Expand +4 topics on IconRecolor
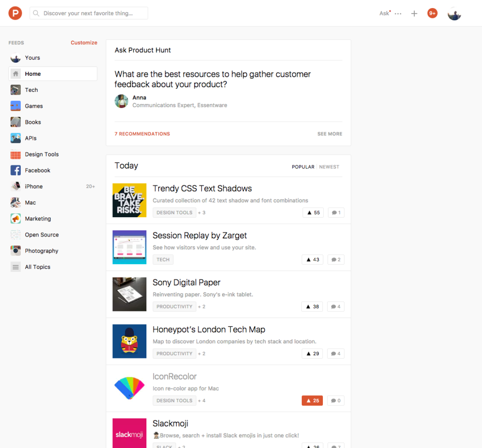 pos(201,400)
